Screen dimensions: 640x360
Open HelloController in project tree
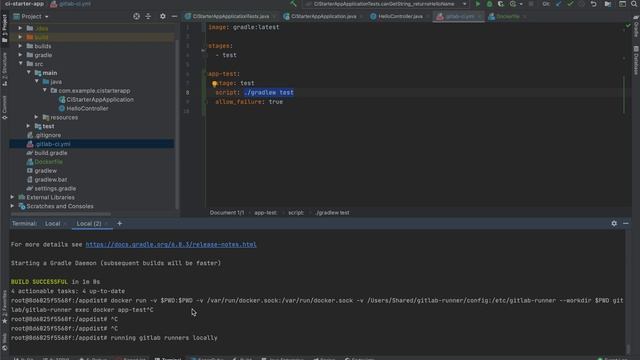point(87,109)
